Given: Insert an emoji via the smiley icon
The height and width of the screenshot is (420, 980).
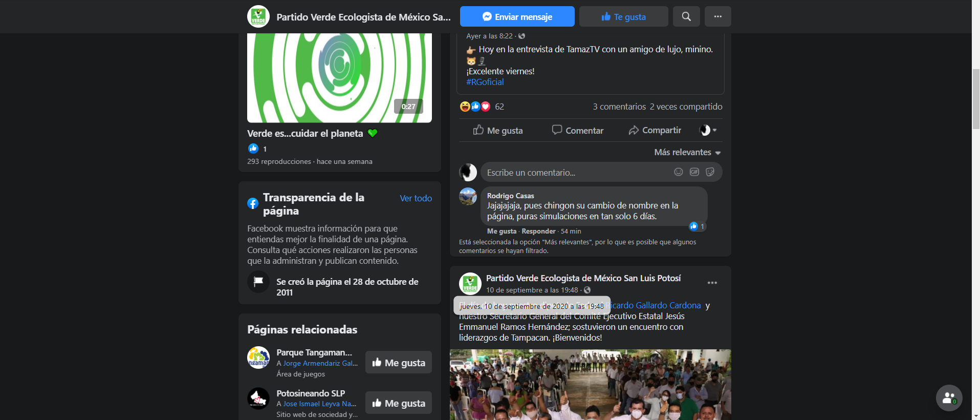Looking at the screenshot, I should point(679,172).
